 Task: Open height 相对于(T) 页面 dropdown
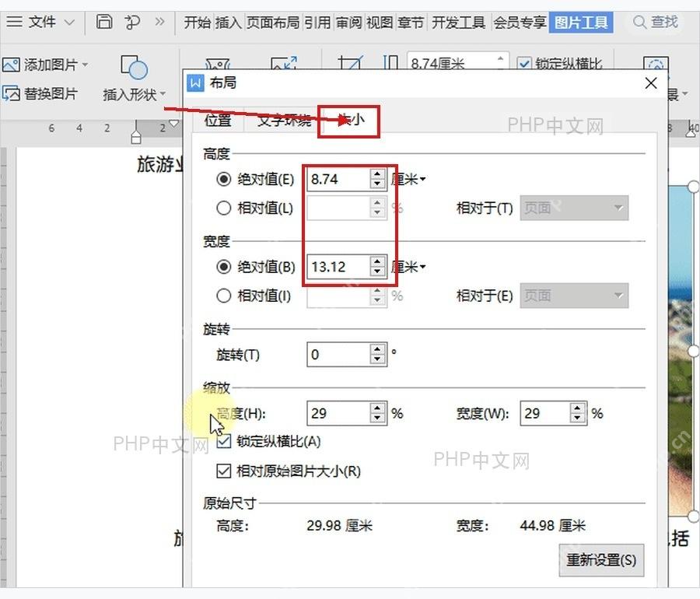(574, 208)
